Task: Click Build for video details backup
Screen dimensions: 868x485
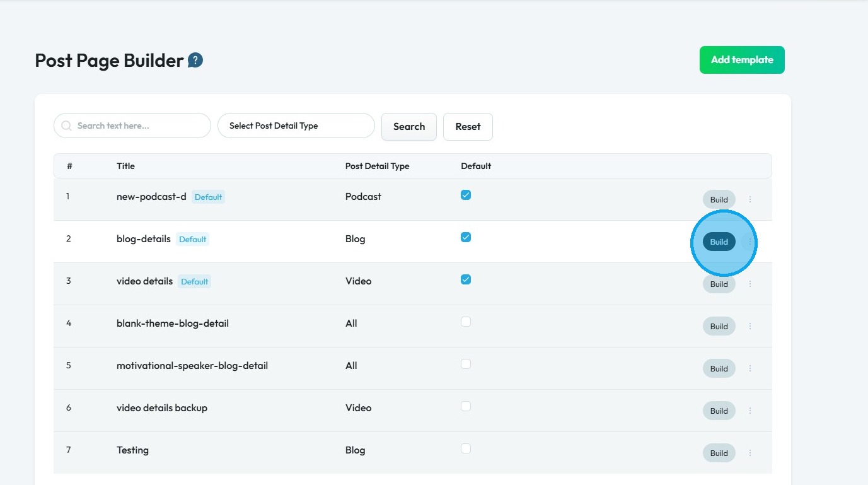Action: coord(719,411)
